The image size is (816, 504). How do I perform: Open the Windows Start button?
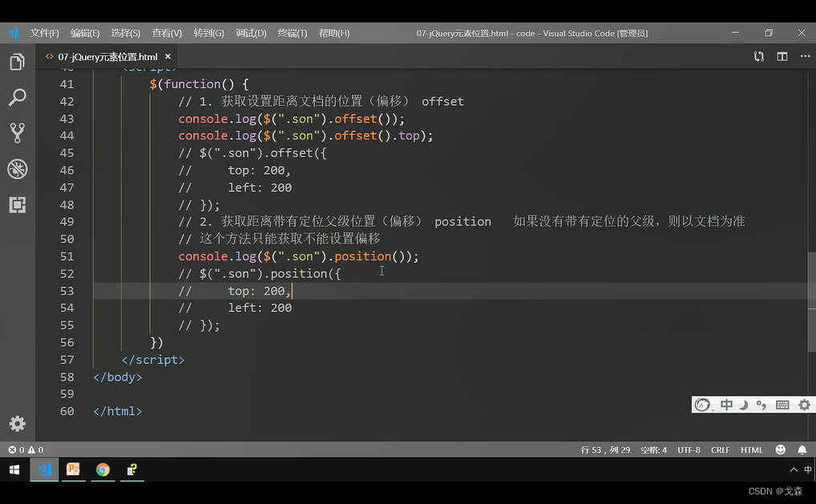tap(14, 470)
